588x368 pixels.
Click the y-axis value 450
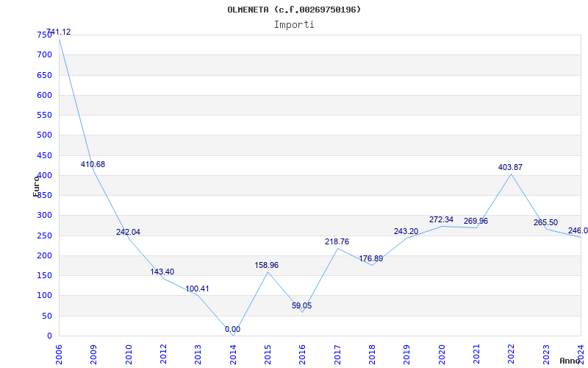[44, 155]
